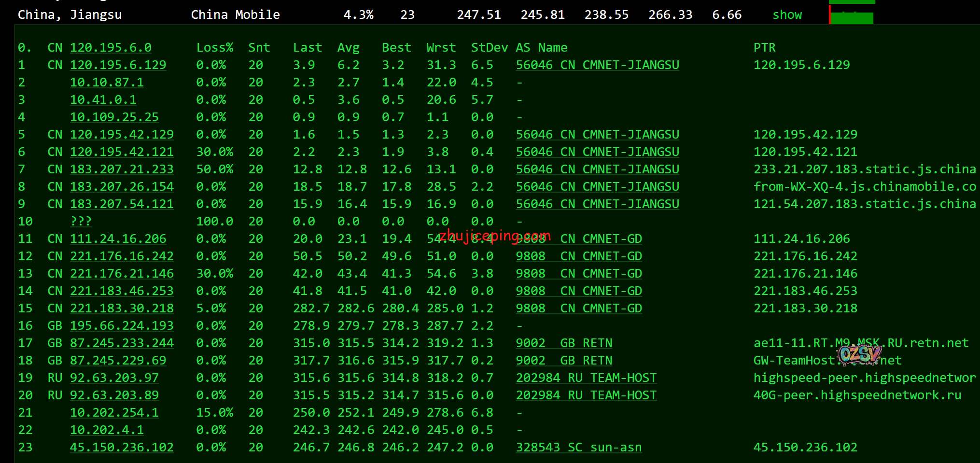Click AS 328543 SC sun-asn link
Viewport: 980px width, 463px height.
579,448
